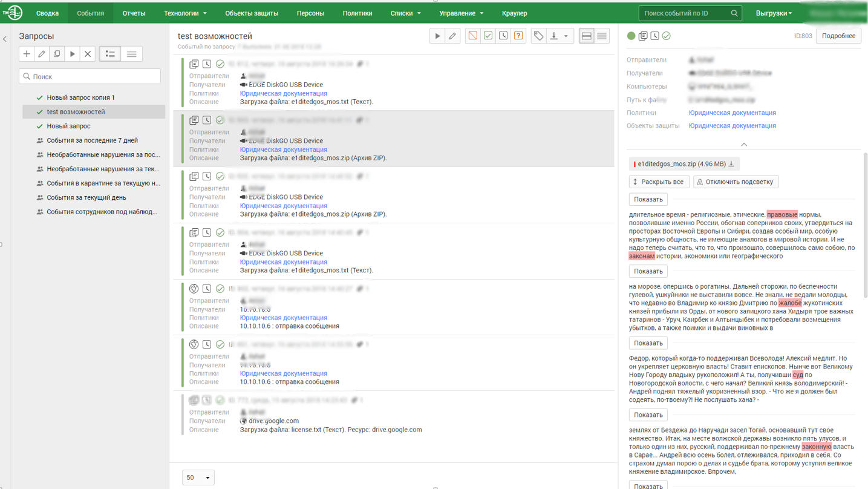Expand the Управление menu

461,13
